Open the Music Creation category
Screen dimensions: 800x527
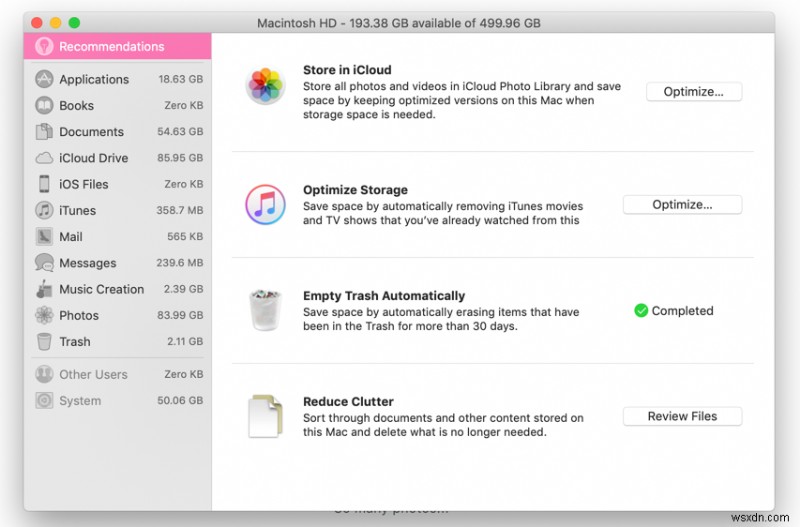click(117, 289)
